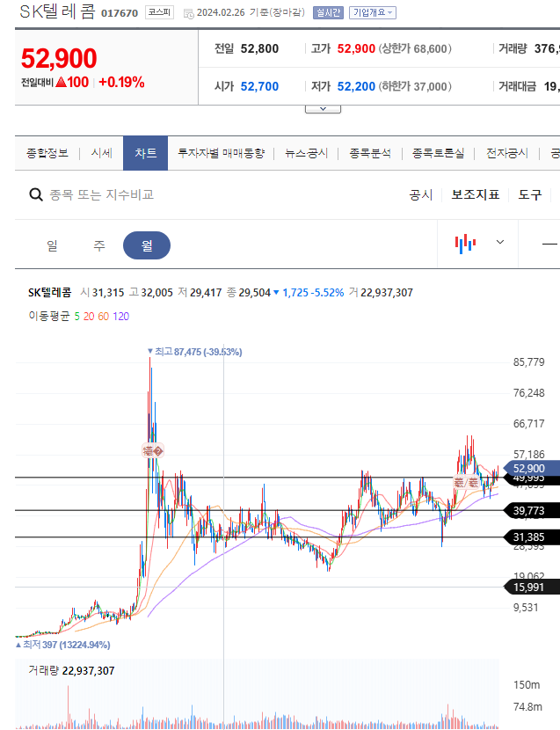
Task: Toggle the 5 moving average
Action: pyautogui.click(x=76, y=317)
